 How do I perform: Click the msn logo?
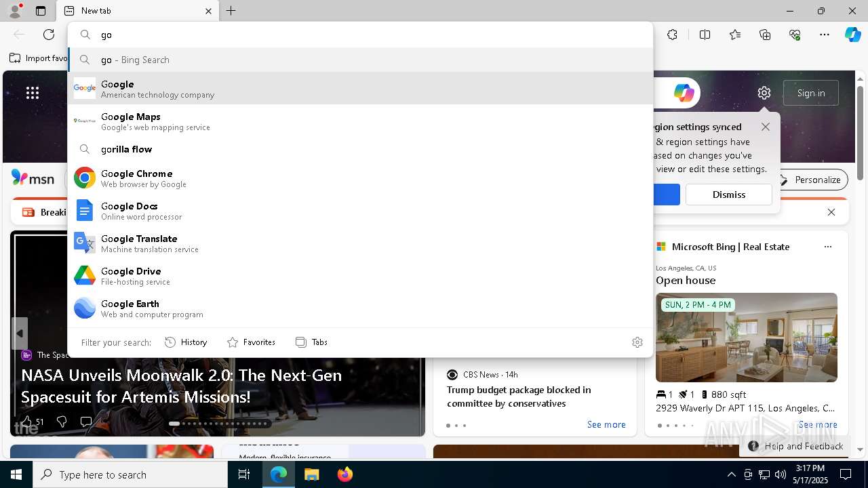tap(33, 178)
